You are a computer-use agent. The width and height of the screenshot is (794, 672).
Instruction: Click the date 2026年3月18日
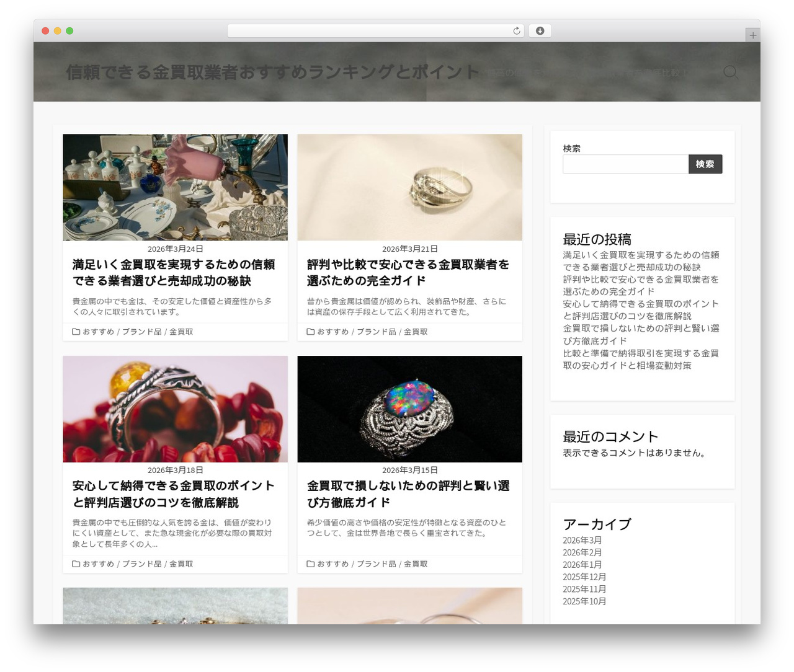click(176, 471)
